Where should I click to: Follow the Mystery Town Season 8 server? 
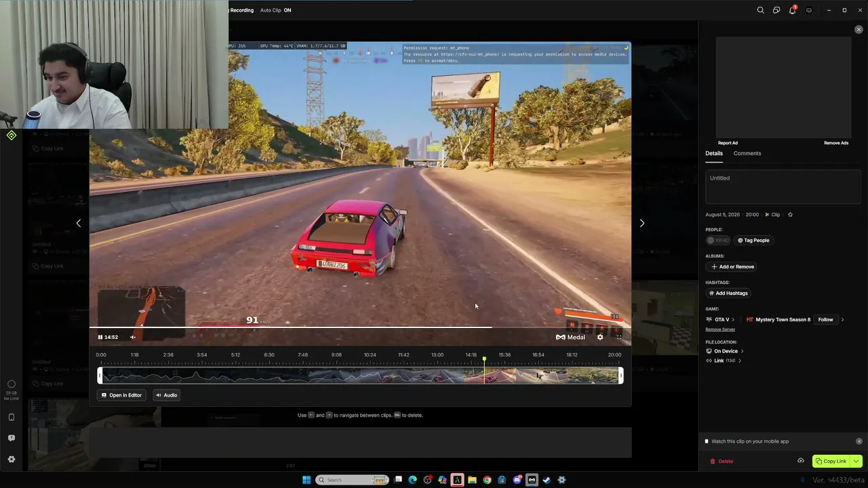(825, 320)
